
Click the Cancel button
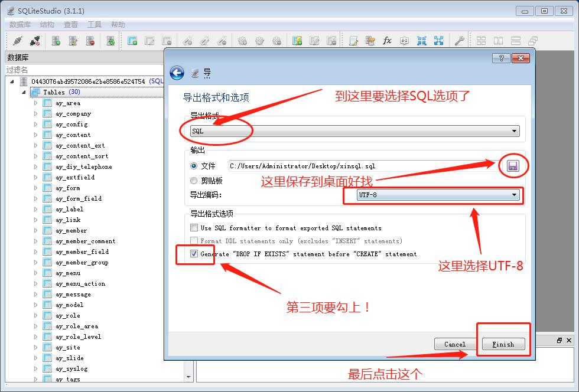[x=455, y=344]
